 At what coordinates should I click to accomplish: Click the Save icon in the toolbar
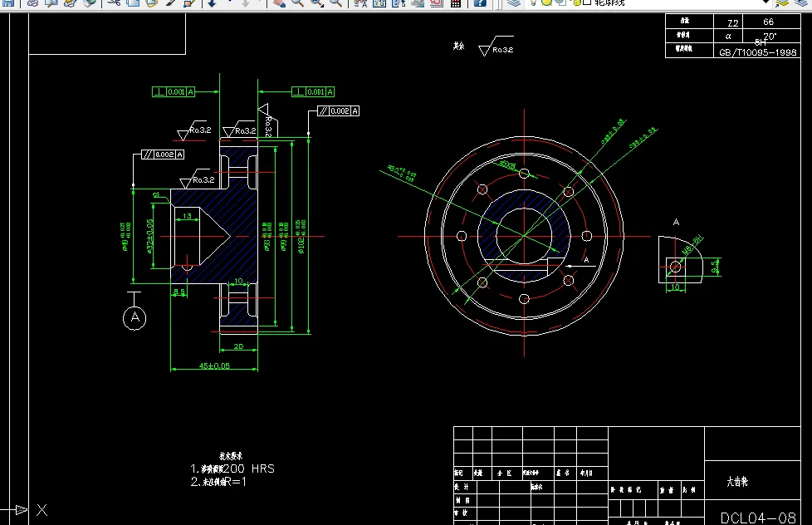click(x=7, y=2)
